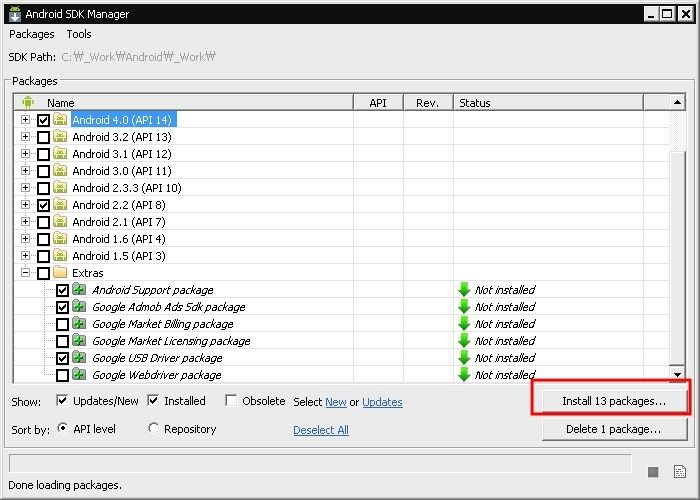
Task: Click the API column header
Action: tap(378, 102)
